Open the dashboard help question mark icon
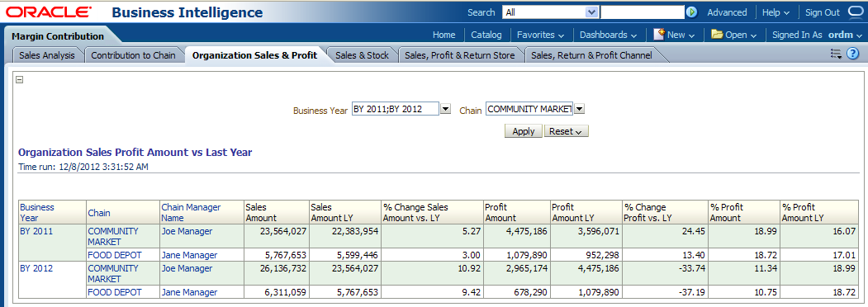 tap(852, 54)
